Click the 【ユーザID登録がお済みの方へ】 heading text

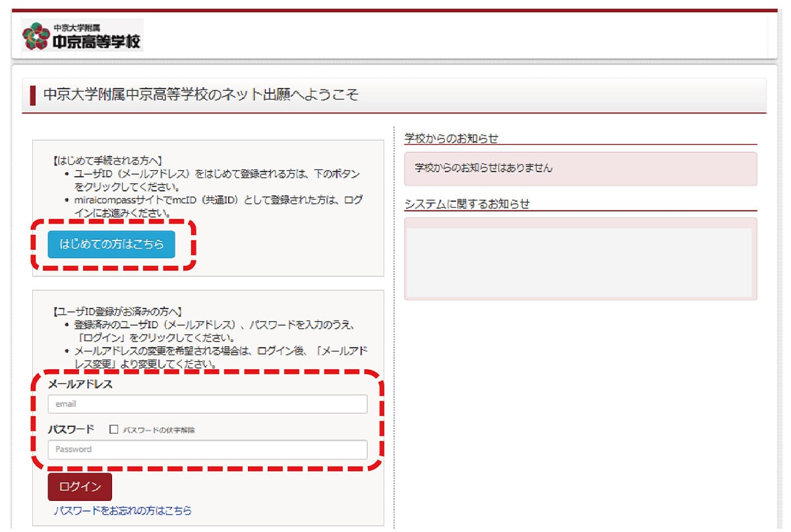tap(117, 310)
